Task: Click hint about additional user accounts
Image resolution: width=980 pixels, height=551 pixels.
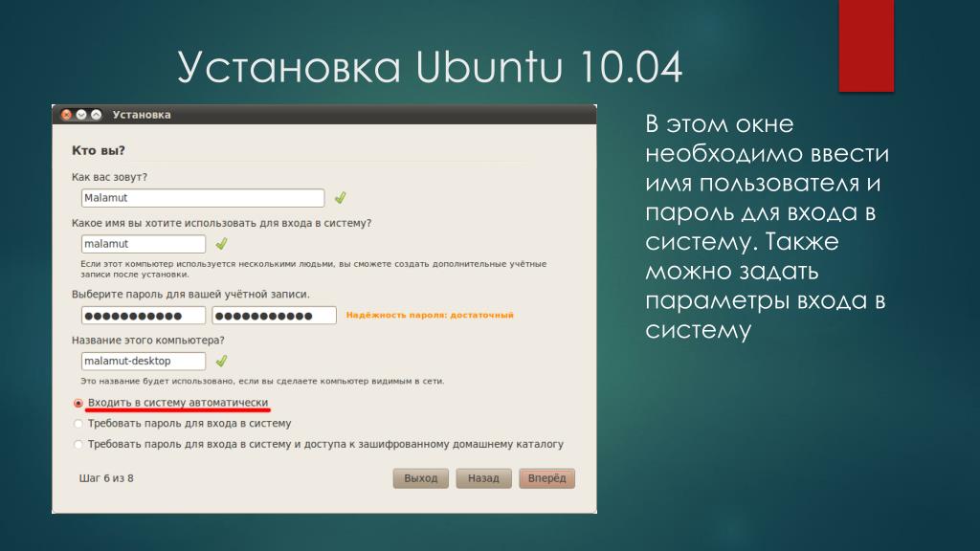Action: tap(314, 269)
